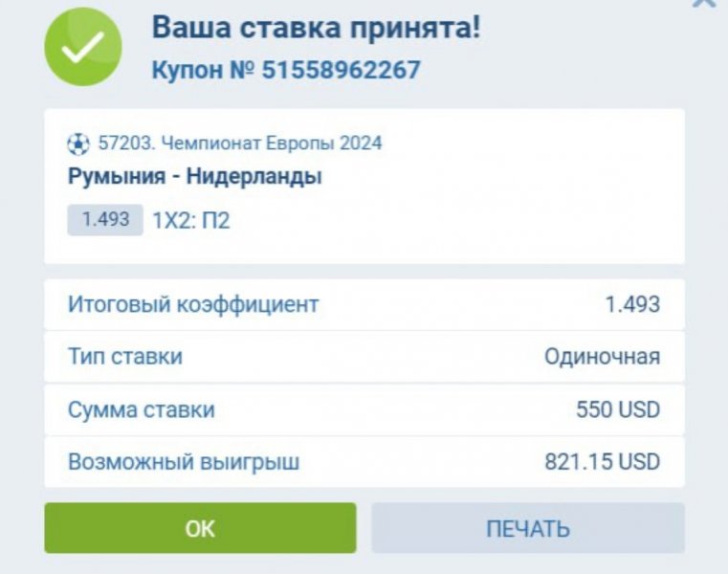
Task: Click the ПЕЧАТЬ print button
Action: 527,528
